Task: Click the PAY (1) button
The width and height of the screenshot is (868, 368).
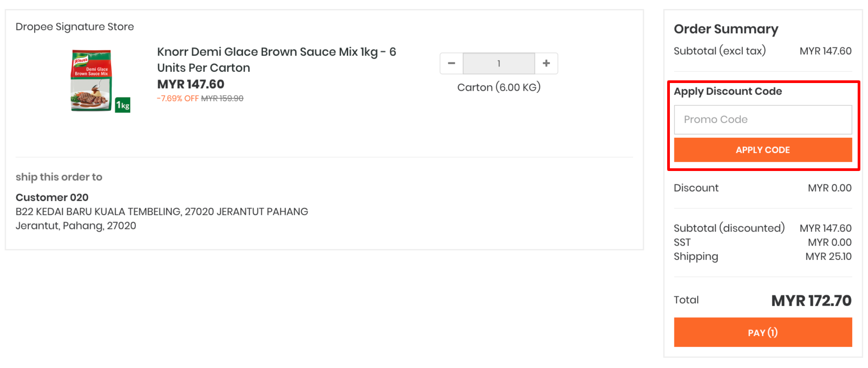Action: 763,333
